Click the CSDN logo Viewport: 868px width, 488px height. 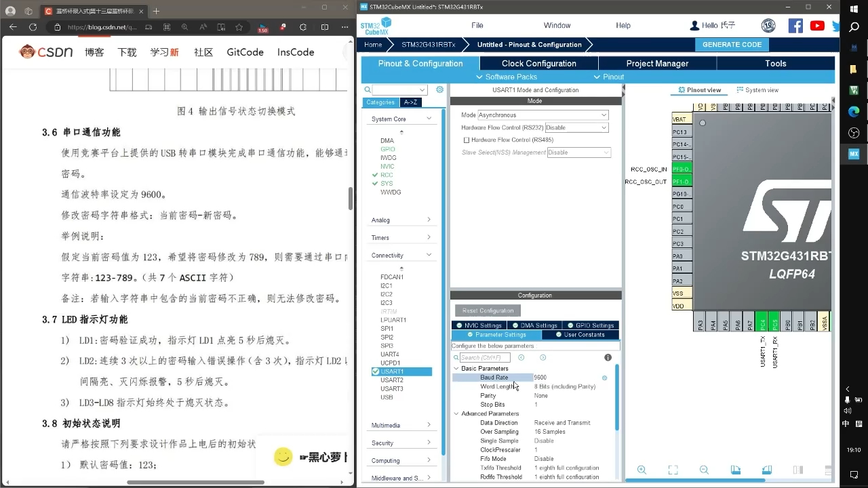click(46, 52)
